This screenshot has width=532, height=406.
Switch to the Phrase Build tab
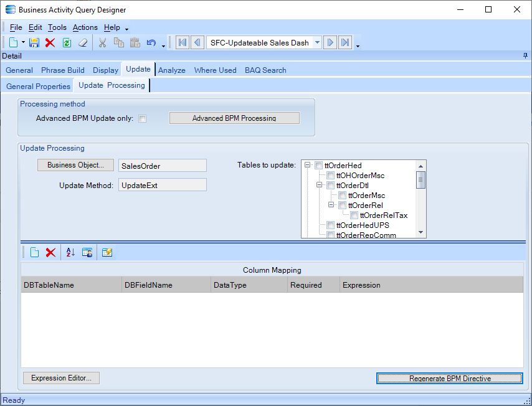(63, 70)
